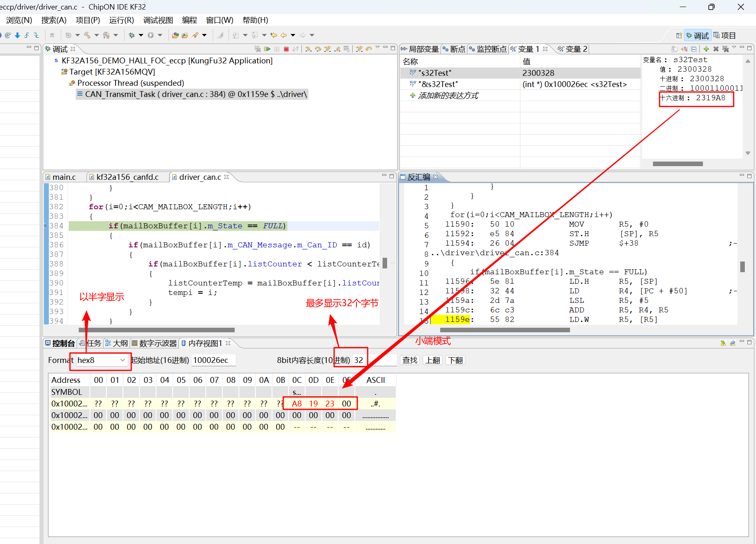Click the 起始地址 input field
The width and height of the screenshot is (756, 544).
tap(214, 360)
